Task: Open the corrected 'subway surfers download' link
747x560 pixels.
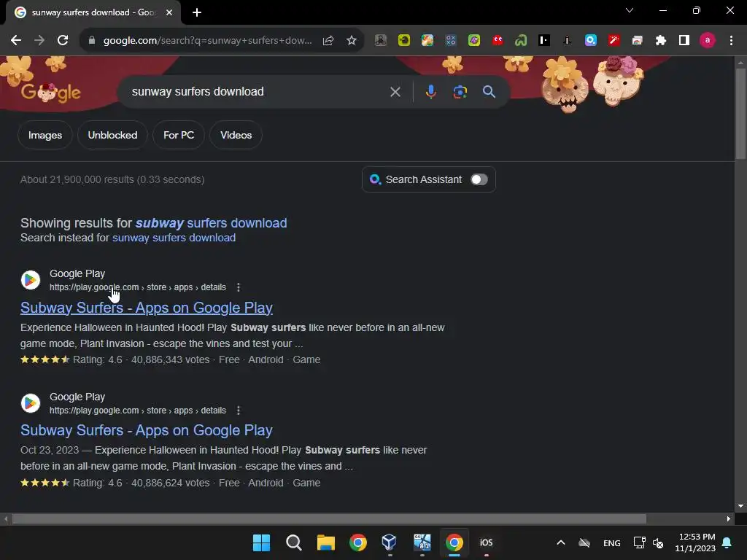Action: coord(211,223)
